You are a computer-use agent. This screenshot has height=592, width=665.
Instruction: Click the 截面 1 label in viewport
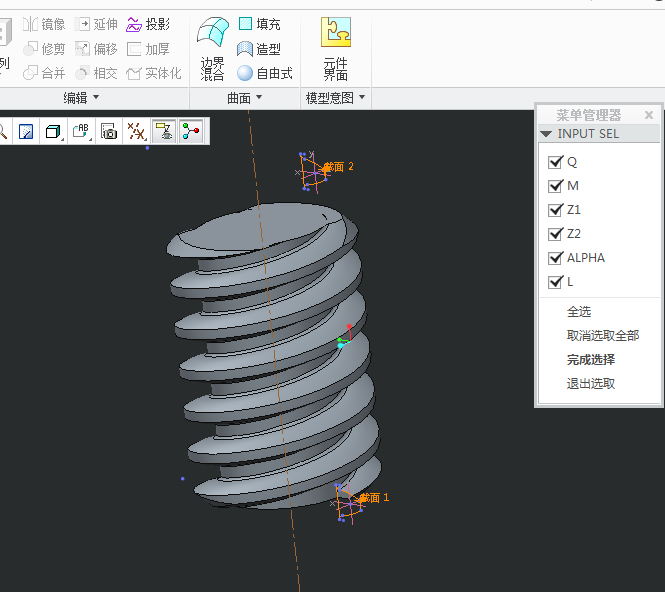[374, 497]
